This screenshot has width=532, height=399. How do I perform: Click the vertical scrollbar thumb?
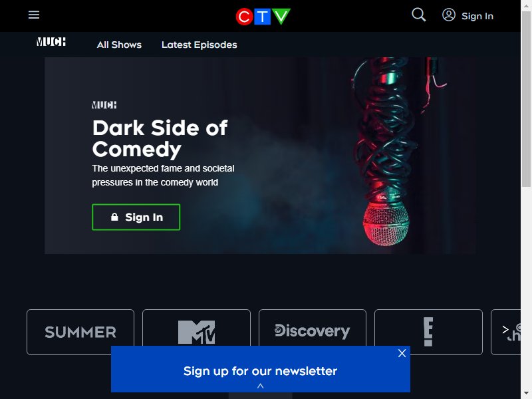click(526, 98)
